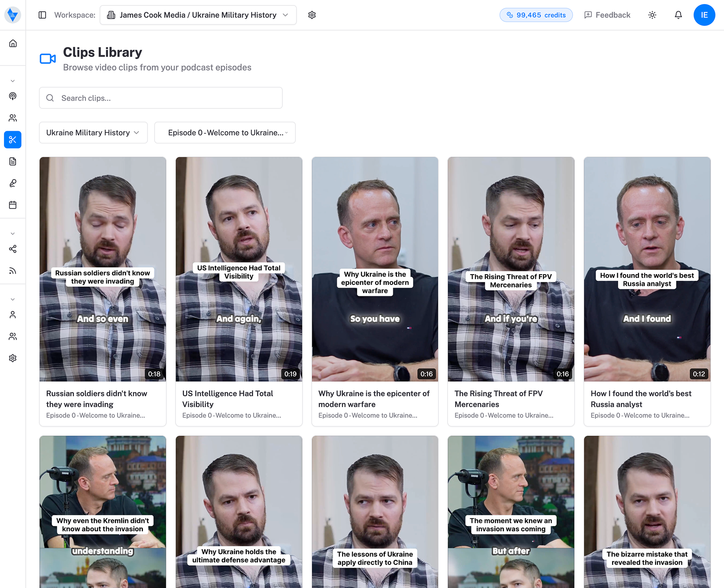This screenshot has height=588, width=724.
Task: Click card title 'How I found the world's best Russia analyst'
Action: click(x=641, y=399)
